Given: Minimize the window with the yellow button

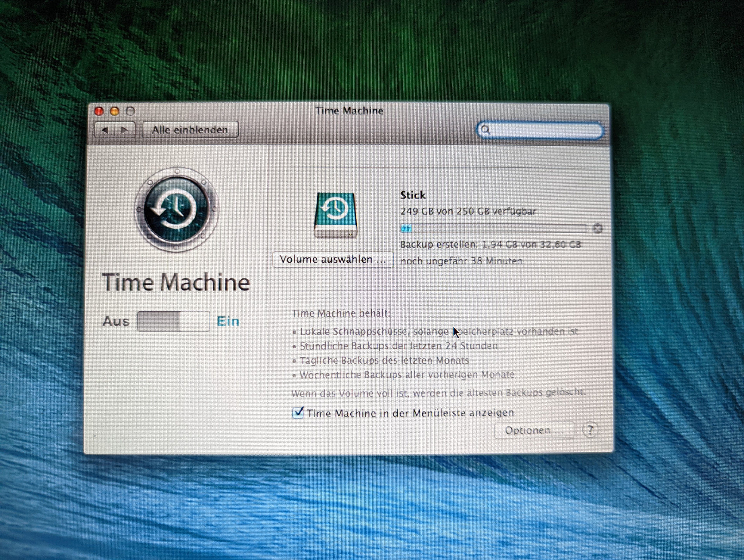Looking at the screenshot, I should click(115, 111).
